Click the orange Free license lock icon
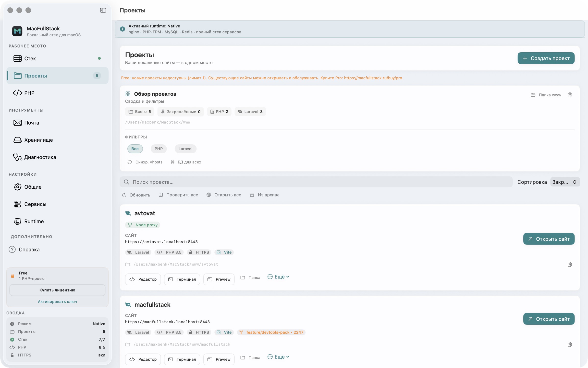Viewport: 588px width, 368px height. coord(12,276)
